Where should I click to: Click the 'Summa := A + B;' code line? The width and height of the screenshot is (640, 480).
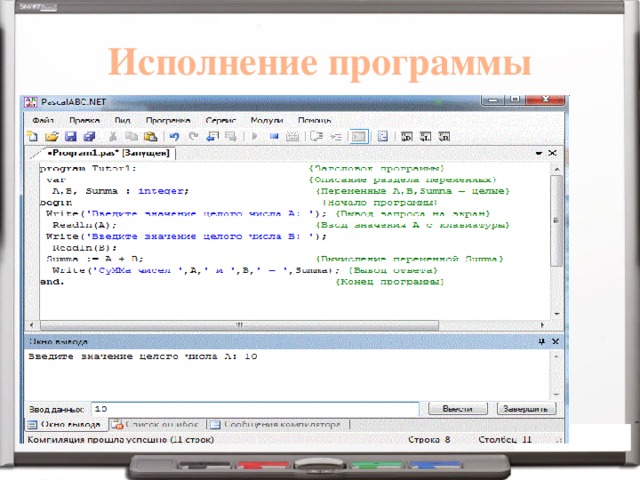(x=94, y=259)
